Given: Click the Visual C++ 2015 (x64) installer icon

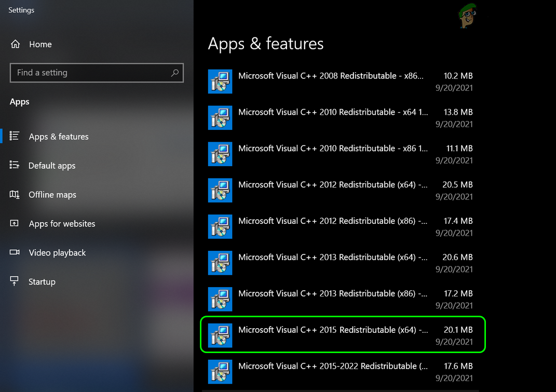Looking at the screenshot, I should click(220, 335).
